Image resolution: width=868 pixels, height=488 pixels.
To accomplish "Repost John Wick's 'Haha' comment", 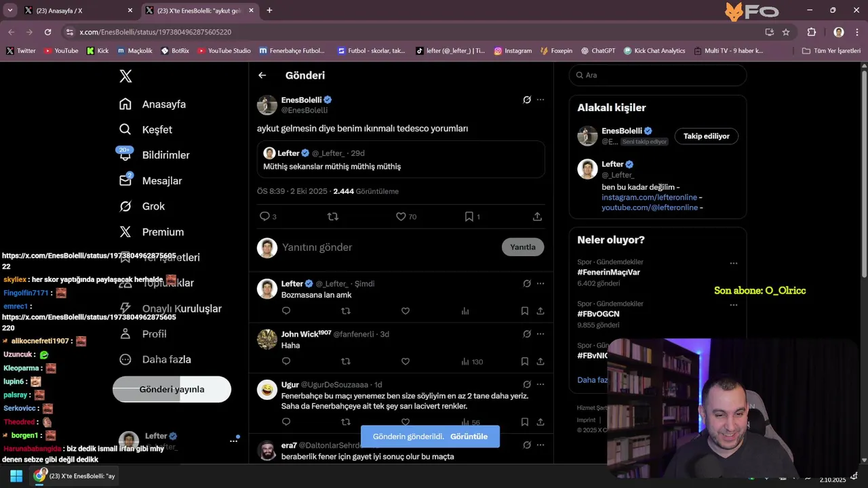I will (x=346, y=361).
